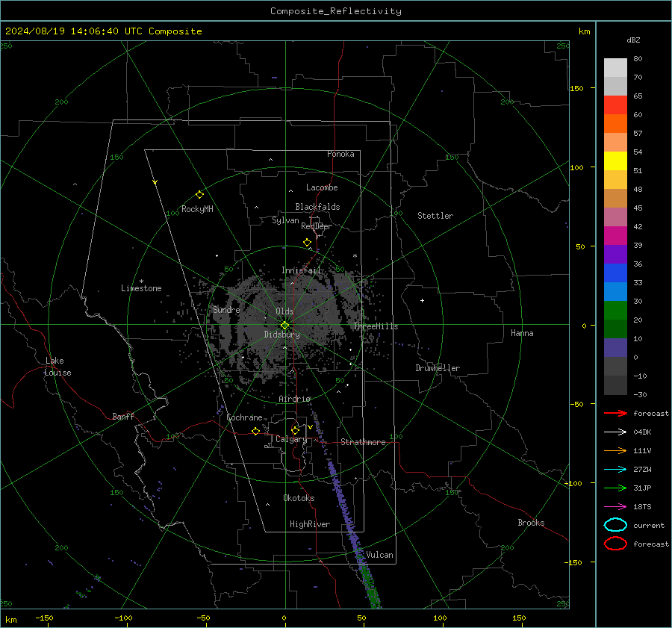
Task: Click the Sylvan map label
Action: [x=285, y=220]
